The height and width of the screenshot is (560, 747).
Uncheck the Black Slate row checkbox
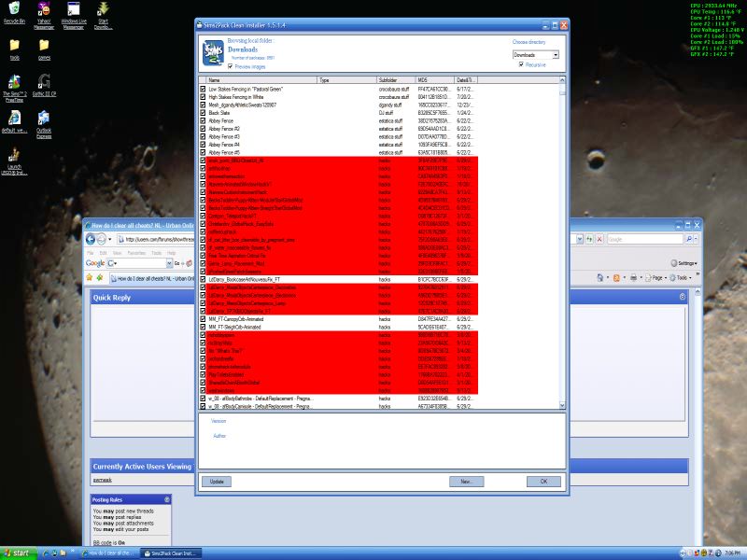(x=203, y=113)
